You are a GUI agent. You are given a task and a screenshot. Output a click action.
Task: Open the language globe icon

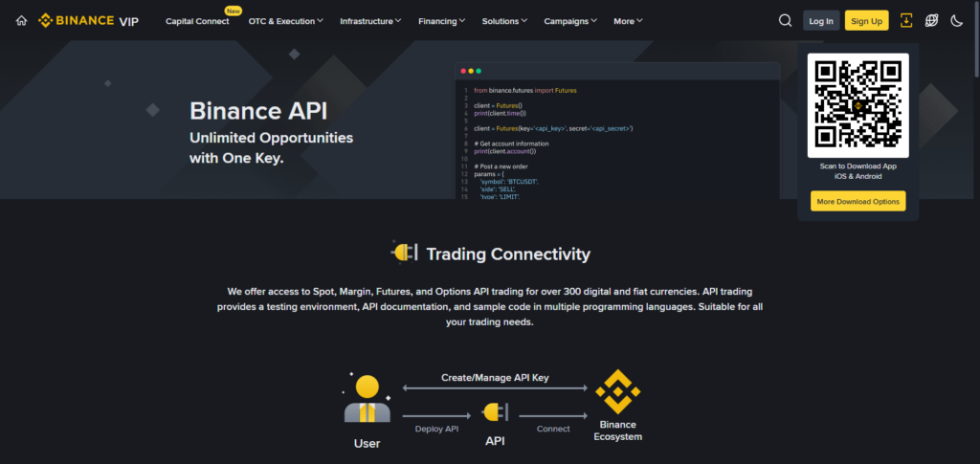coord(931,21)
